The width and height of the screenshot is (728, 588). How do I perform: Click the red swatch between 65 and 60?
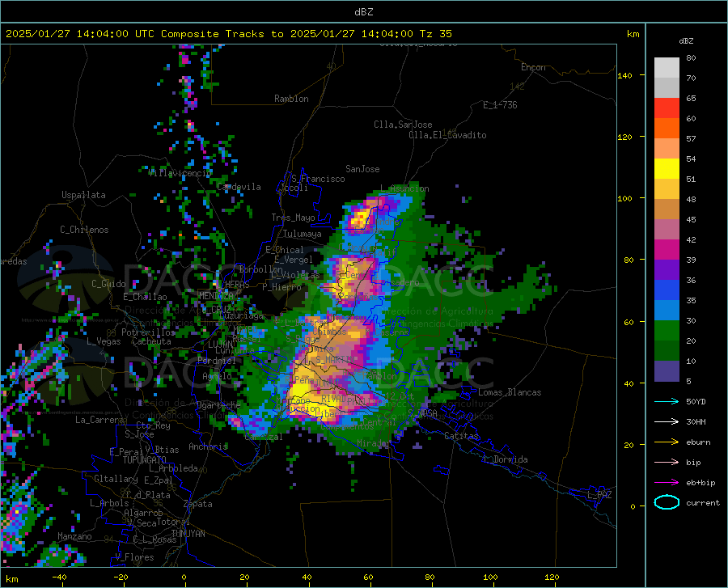(x=667, y=108)
